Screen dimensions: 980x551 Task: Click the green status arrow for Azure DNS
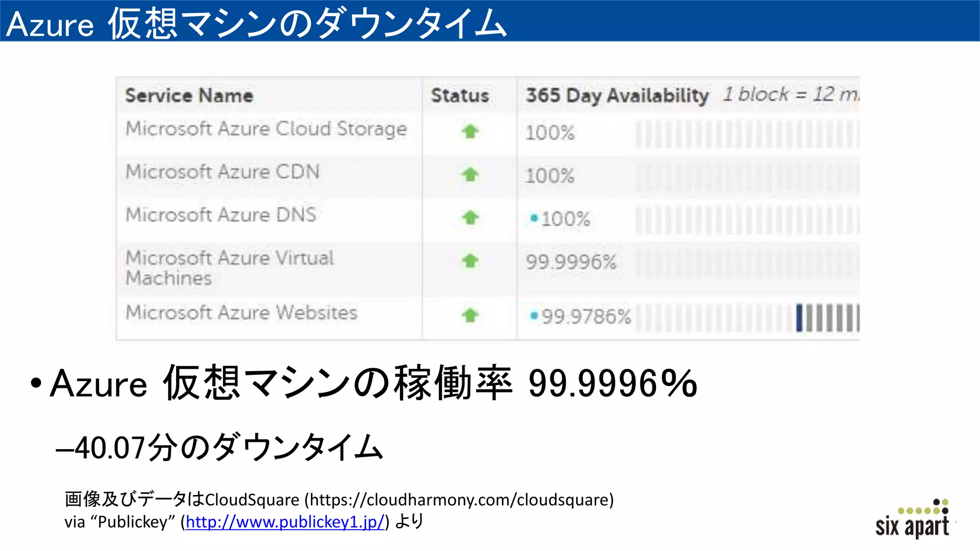pyautogui.click(x=470, y=218)
